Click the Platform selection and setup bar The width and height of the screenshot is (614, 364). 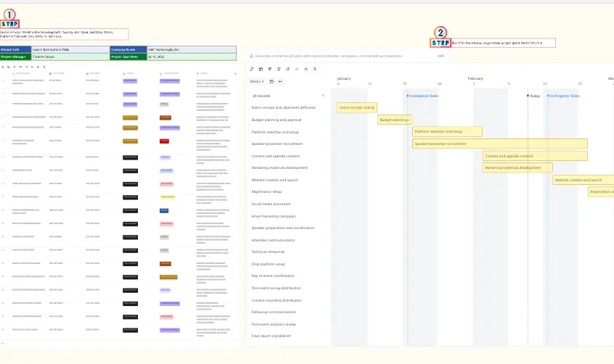coord(447,132)
